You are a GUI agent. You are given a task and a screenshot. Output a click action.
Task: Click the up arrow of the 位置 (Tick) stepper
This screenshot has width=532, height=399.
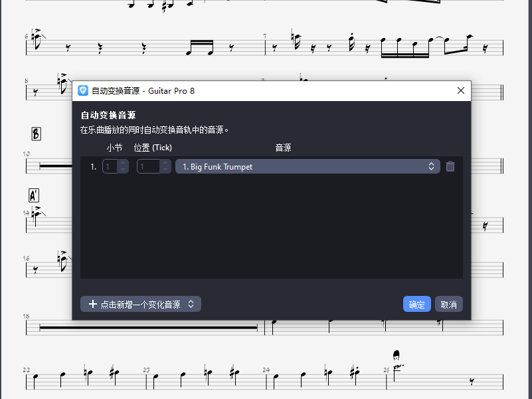click(165, 163)
